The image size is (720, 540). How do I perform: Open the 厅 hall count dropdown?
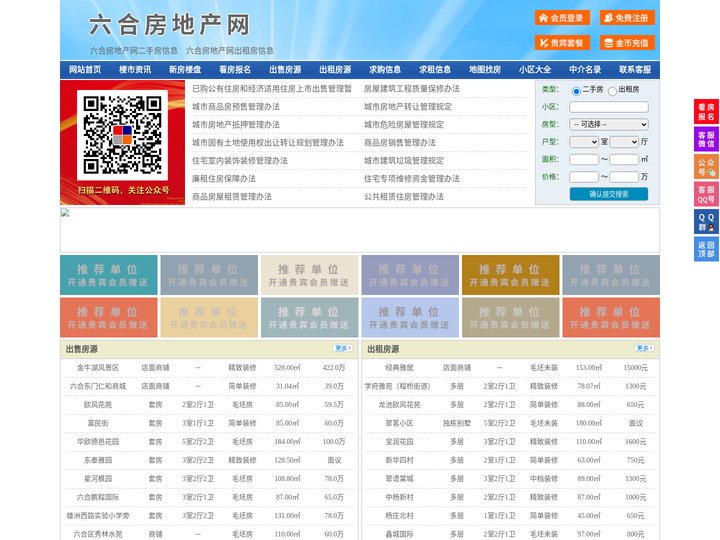point(624,142)
